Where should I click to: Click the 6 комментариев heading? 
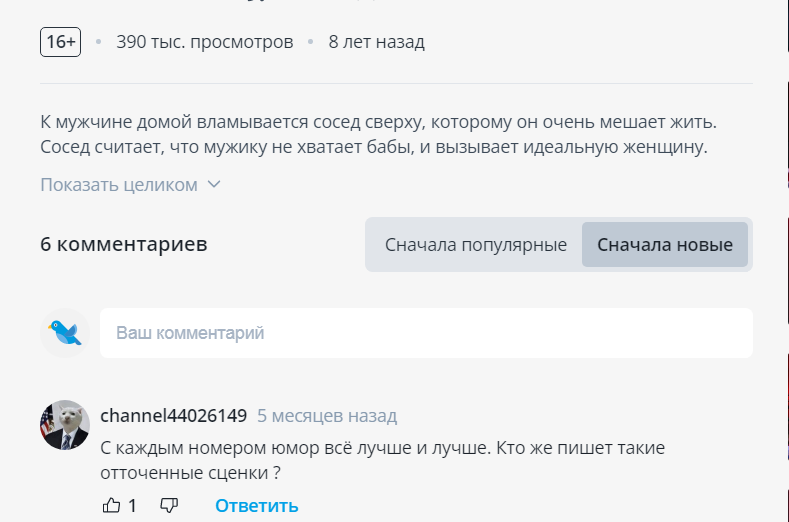pos(124,244)
